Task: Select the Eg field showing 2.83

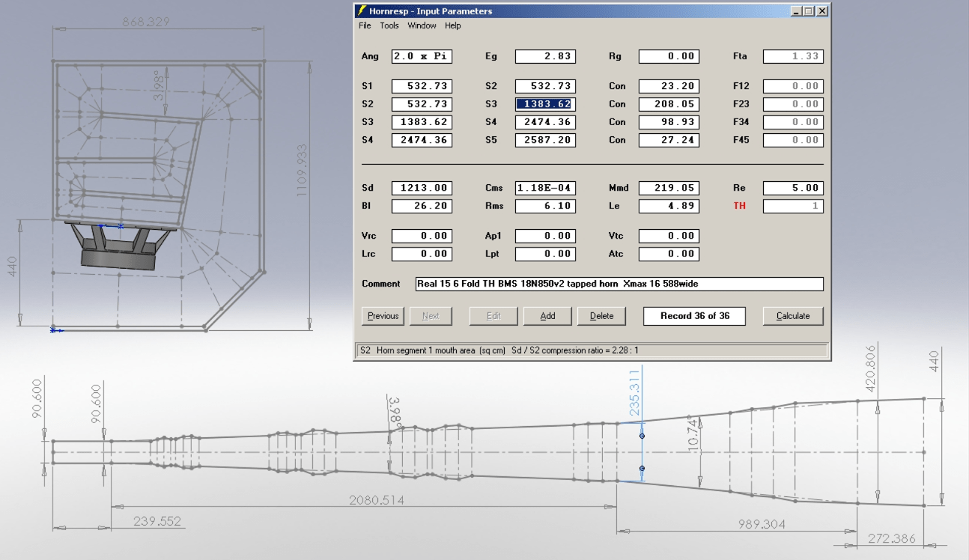Action: pyautogui.click(x=545, y=56)
